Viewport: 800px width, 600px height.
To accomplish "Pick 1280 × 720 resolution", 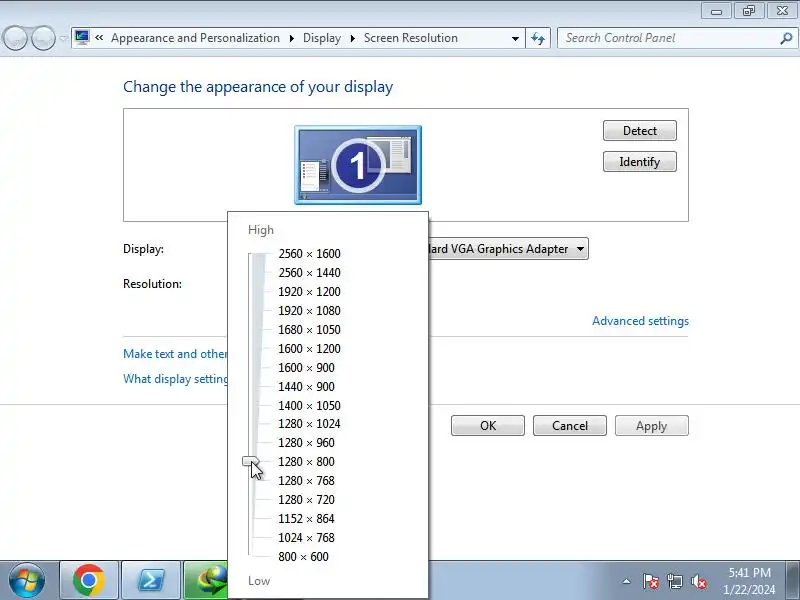I will tap(306, 499).
